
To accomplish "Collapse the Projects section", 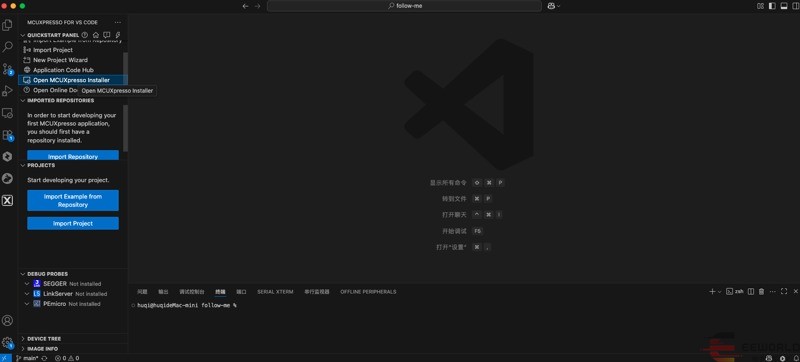I will 23,165.
